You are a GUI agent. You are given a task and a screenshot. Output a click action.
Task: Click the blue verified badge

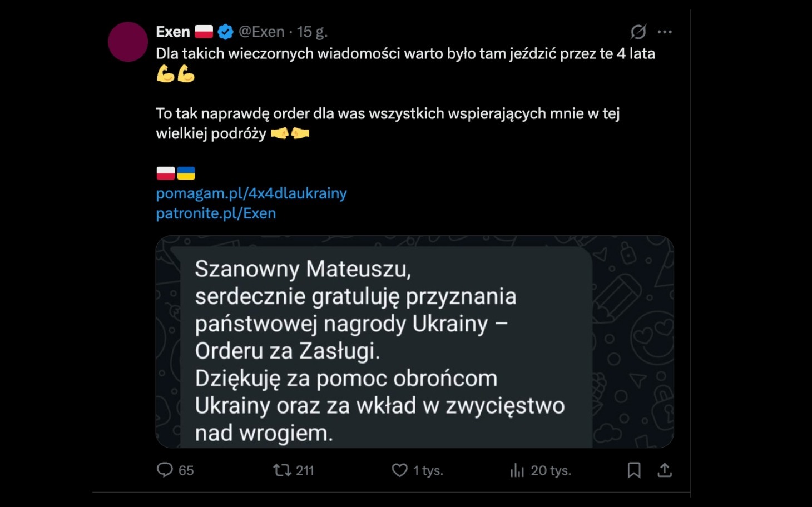(x=225, y=32)
